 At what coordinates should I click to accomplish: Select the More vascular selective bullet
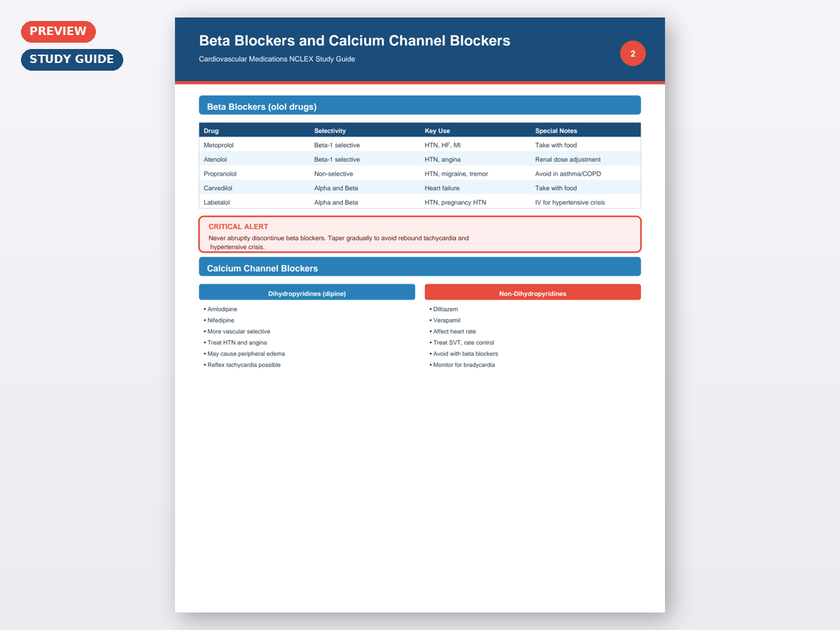tap(237, 331)
